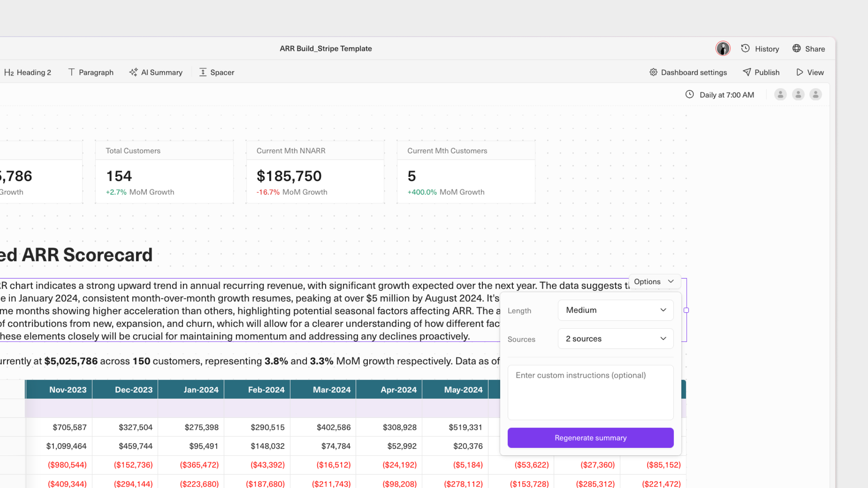The image size is (868, 488).
Task: Click the Publish paper plane icon
Action: (x=746, y=72)
